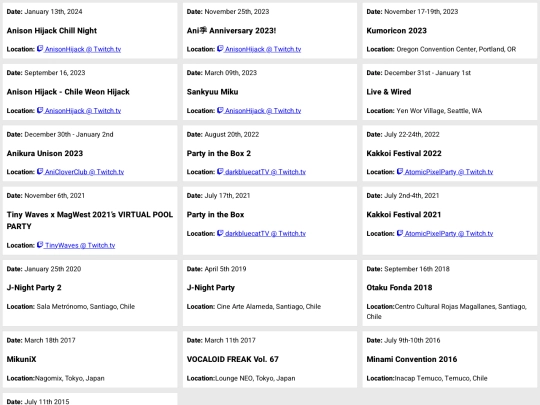This screenshot has width=540, height=405.
Task: Select the Ani季 Anniversary 2023! title
Action: (231, 31)
